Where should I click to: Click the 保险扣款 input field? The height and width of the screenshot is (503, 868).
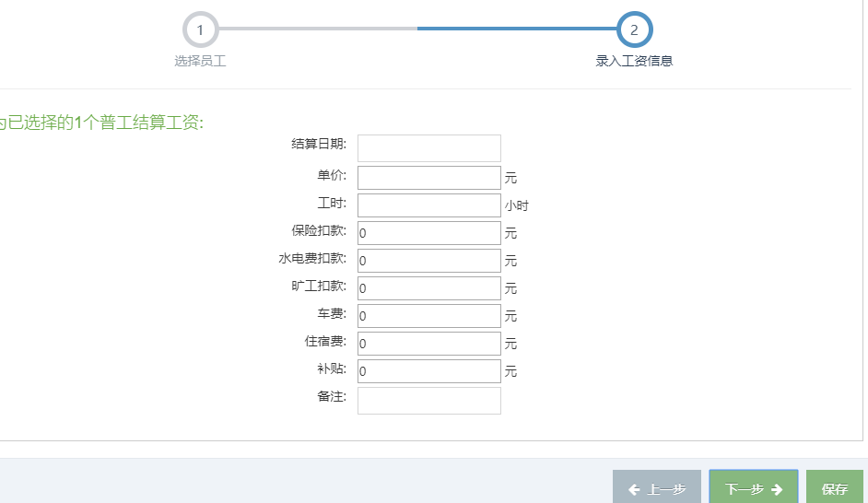(x=428, y=233)
